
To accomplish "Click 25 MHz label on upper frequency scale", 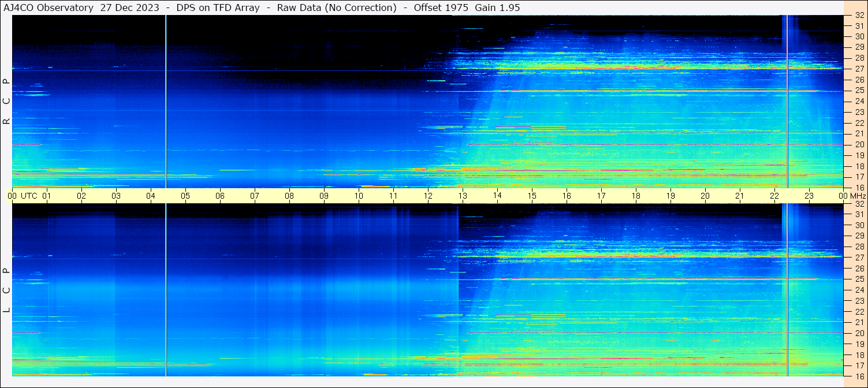I will [859, 90].
